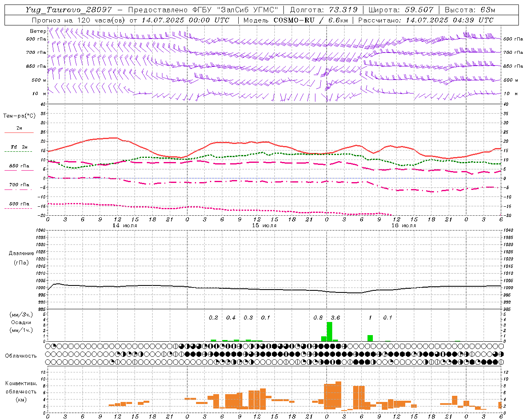Viewport: 525px width, 420px height.
Task: Click the 3.6 precipitation value
Action: 336,318
